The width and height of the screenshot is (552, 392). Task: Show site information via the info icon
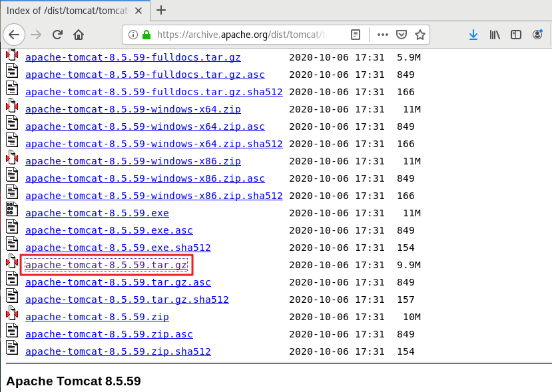click(133, 35)
